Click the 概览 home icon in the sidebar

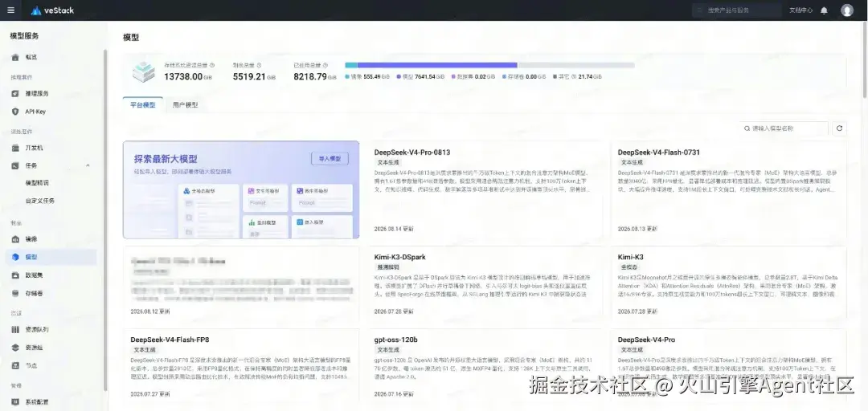coord(15,57)
